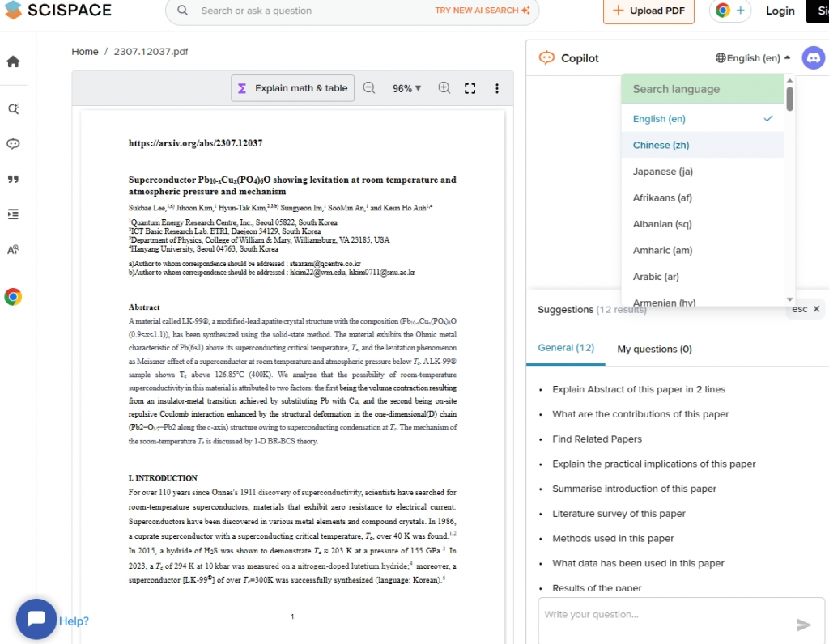Open the Home sidebar icon
Viewport: 829px width, 644px height.
pyautogui.click(x=13, y=61)
